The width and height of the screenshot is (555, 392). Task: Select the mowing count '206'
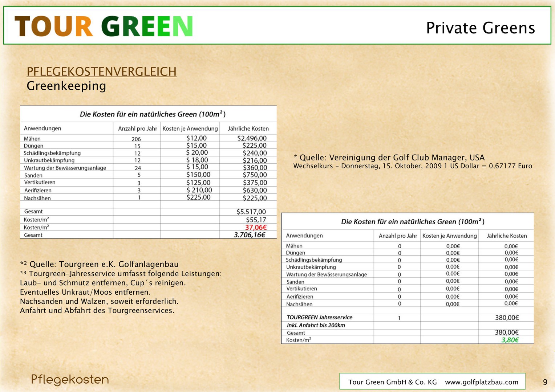point(136,139)
